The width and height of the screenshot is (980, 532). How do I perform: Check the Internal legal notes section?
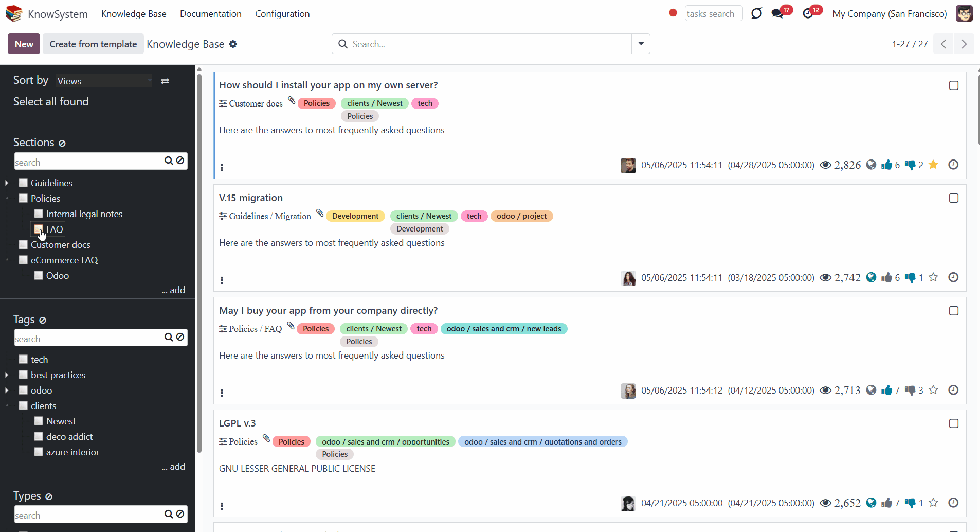(39, 214)
